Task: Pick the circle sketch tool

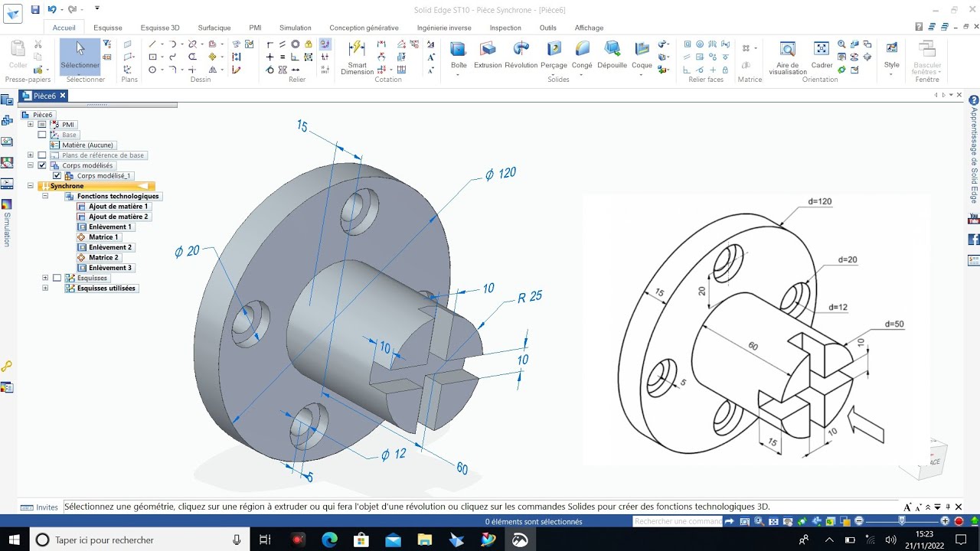Action: tap(153, 70)
